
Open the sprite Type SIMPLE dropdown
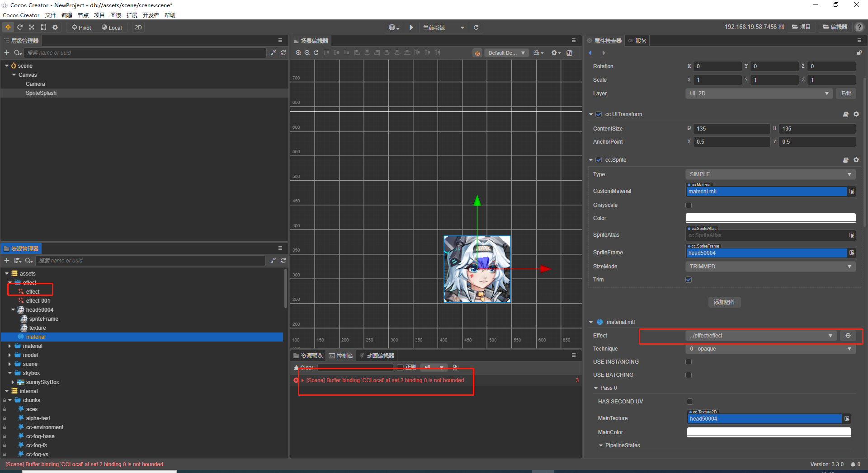pos(770,174)
